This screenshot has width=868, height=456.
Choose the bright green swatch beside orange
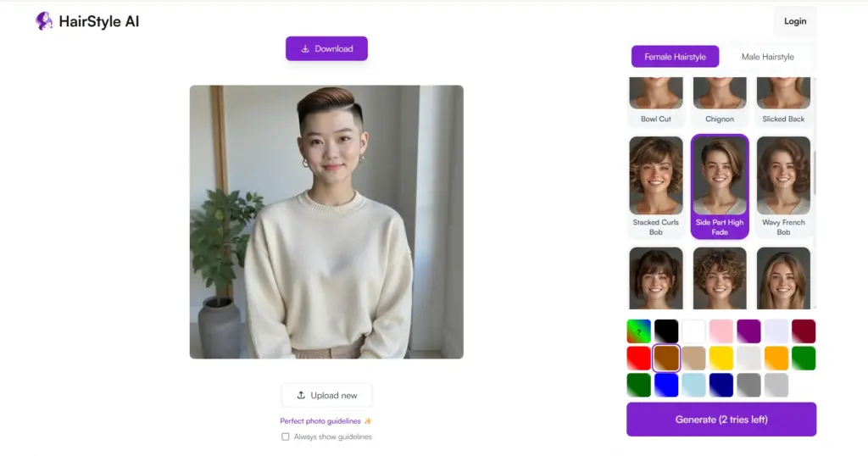coord(804,358)
